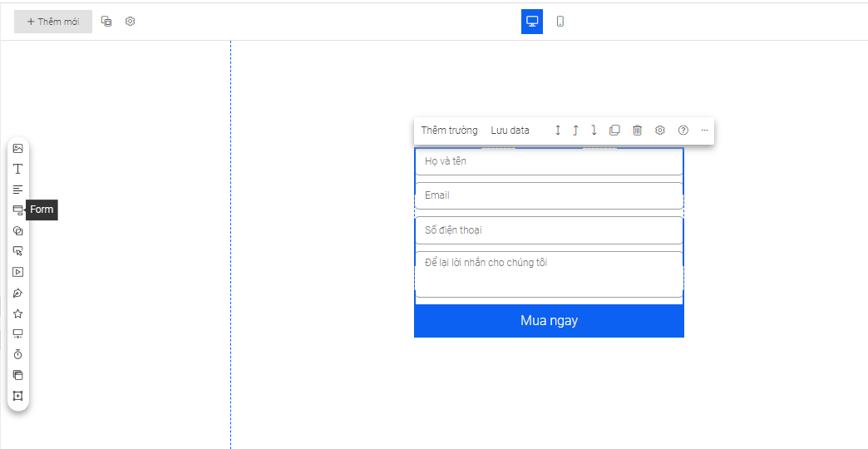Open page settings gear in top bar
The height and width of the screenshot is (449, 868).
130,22
